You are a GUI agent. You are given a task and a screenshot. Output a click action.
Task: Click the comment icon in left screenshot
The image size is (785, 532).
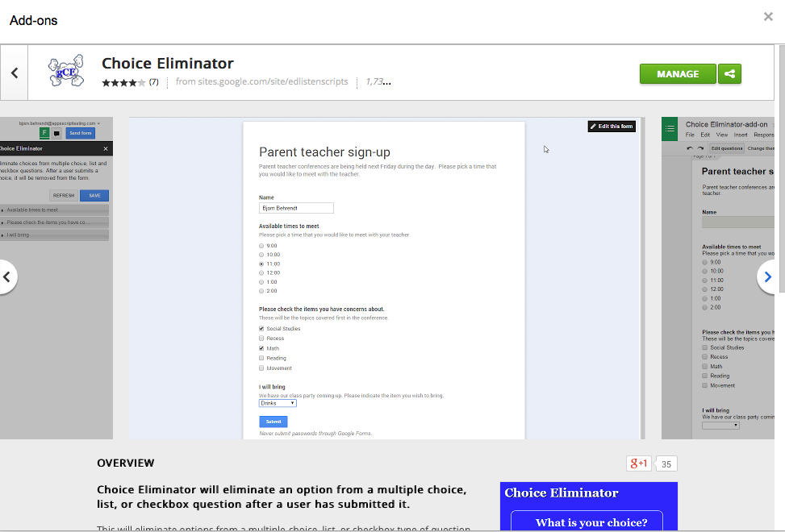[x=56, y=134]
